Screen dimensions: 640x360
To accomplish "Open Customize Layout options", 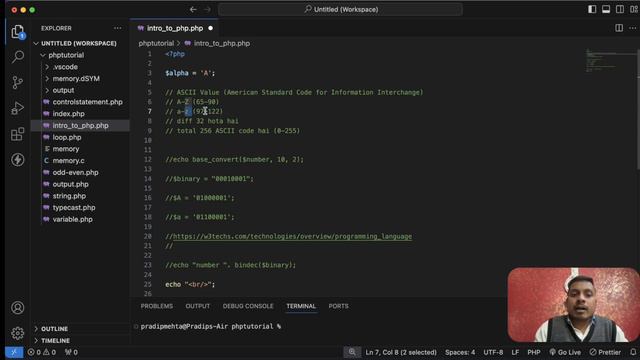I will pyautogui.click(x=633, y=9).
